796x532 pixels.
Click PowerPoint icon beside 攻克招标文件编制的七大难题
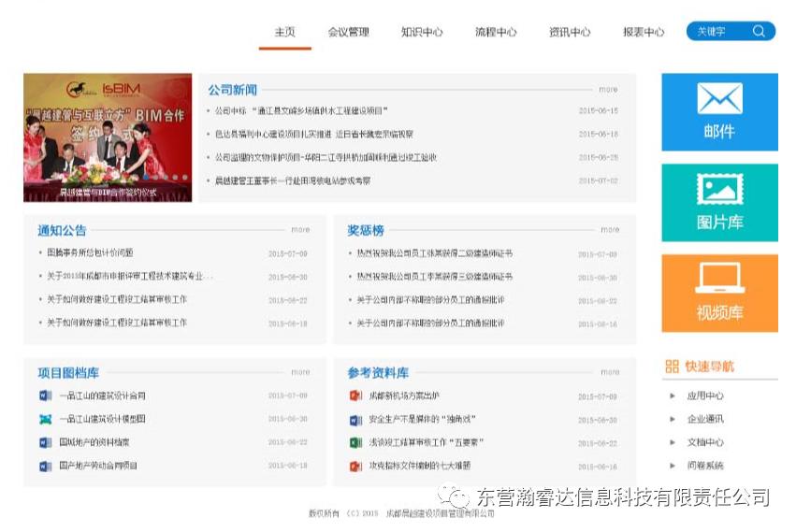click(355, 466)
